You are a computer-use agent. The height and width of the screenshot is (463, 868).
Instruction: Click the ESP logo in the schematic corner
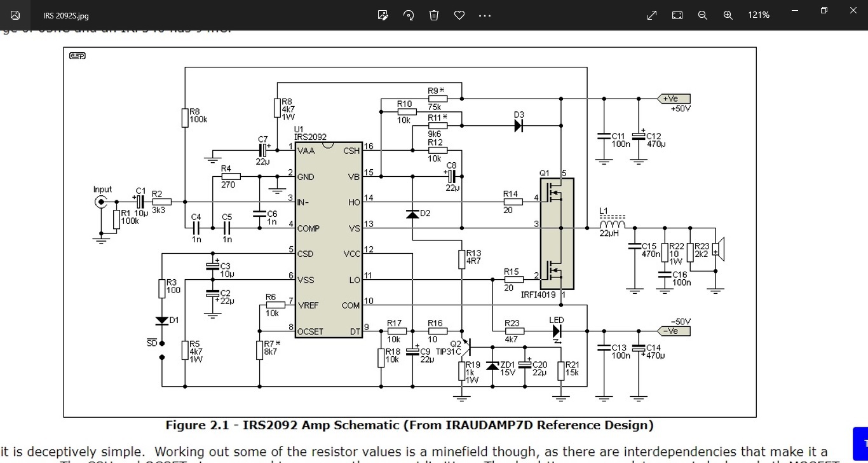78,56
